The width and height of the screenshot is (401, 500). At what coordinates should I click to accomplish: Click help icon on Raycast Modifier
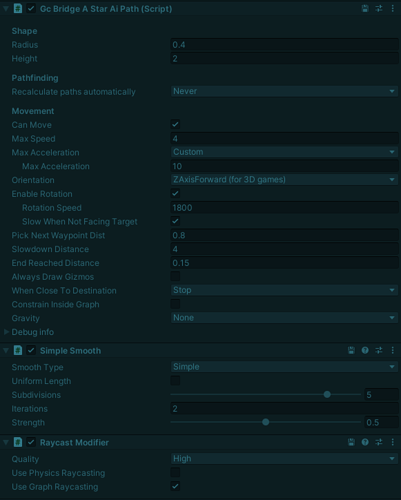(365, 442)
